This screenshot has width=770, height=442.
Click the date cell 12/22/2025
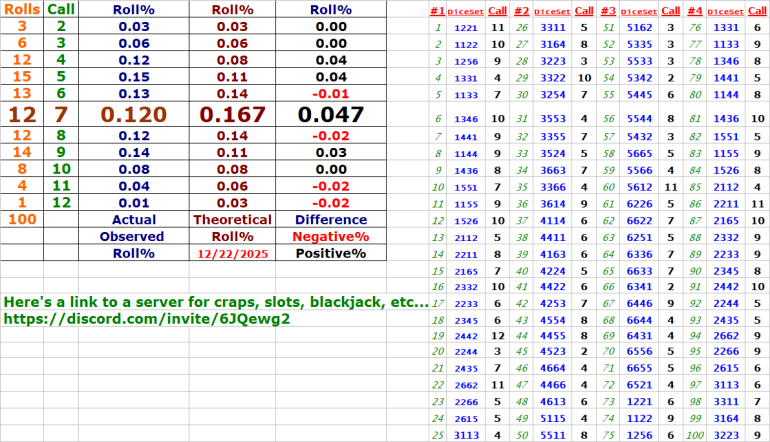pyautogui.click(x=232, y=254)
